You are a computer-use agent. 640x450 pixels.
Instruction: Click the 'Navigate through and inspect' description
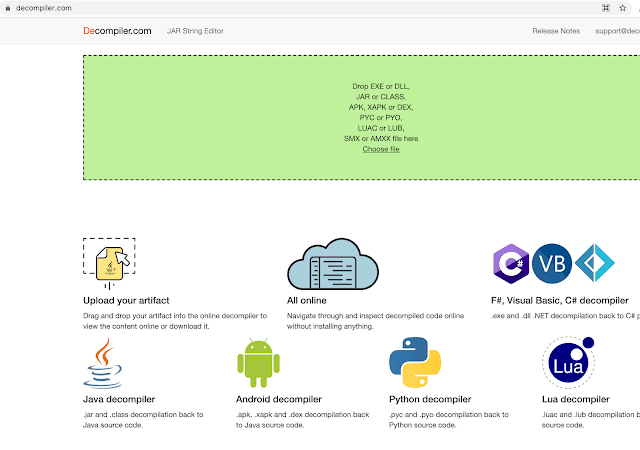tap(376, 321)
